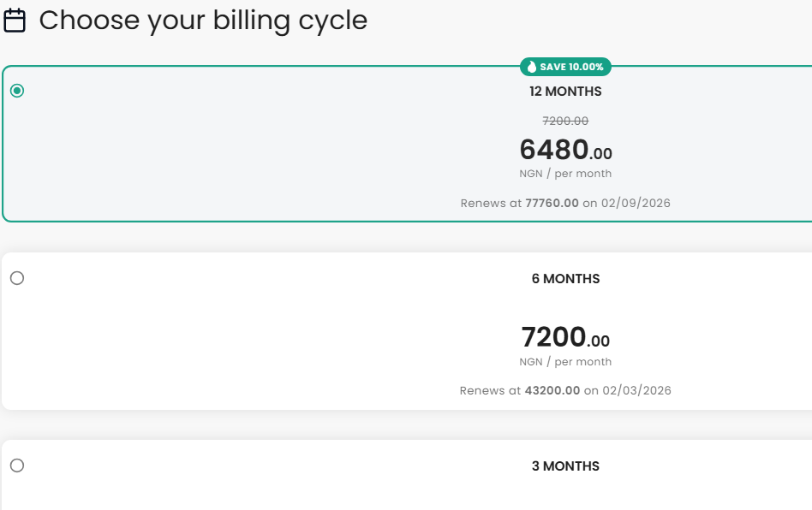The height and width of the screenshot is (510, 812).
Task: Click the discounted 6480.00 price
Action: click(x=565, y=151)
